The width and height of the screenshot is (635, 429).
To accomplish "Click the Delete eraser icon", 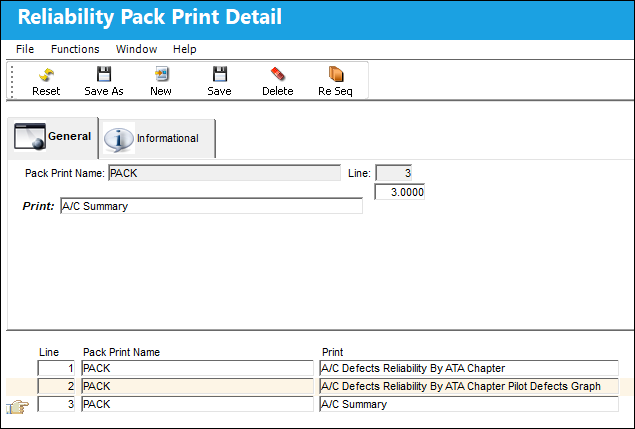I will coord(278,75).
